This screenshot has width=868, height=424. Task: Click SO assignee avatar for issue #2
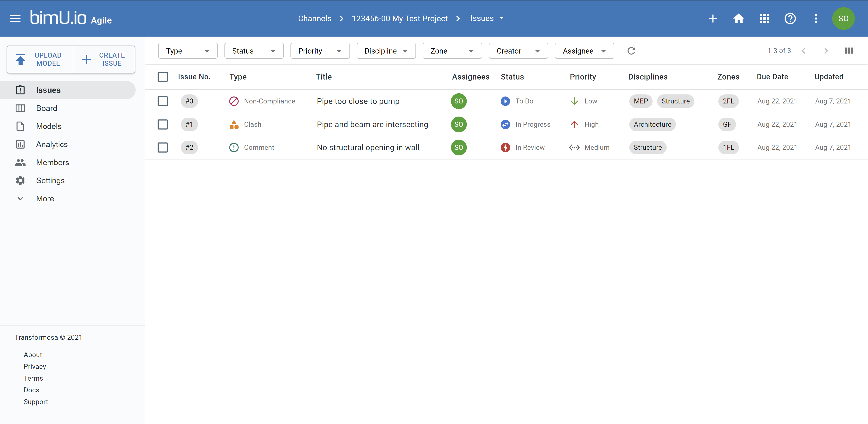459,148
